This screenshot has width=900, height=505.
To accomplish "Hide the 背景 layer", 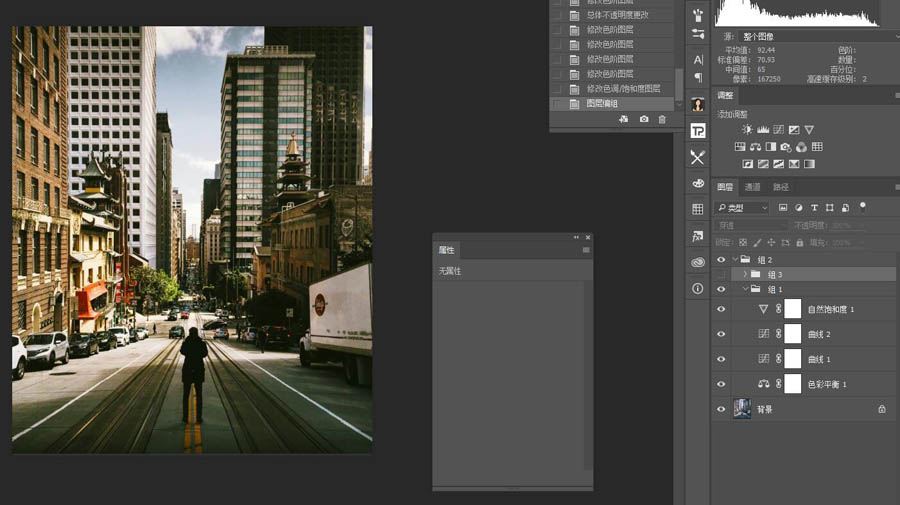I will pos(721,409).
